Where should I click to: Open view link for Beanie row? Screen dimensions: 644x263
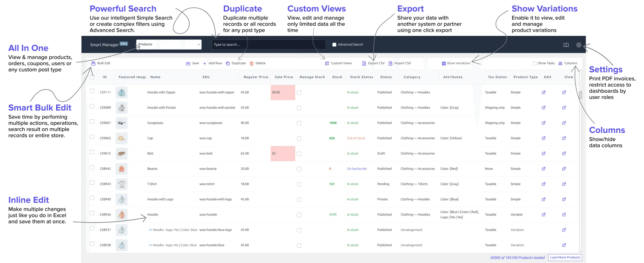[564, 169]
